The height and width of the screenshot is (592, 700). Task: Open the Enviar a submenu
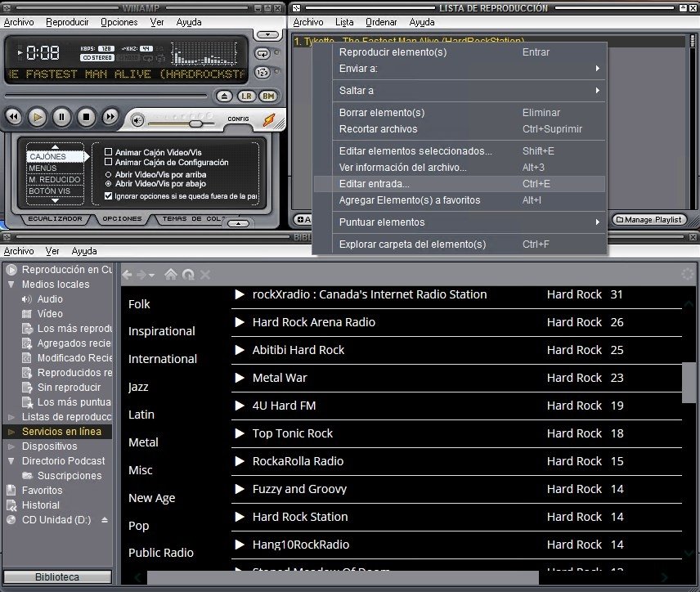tap(460, 69)
